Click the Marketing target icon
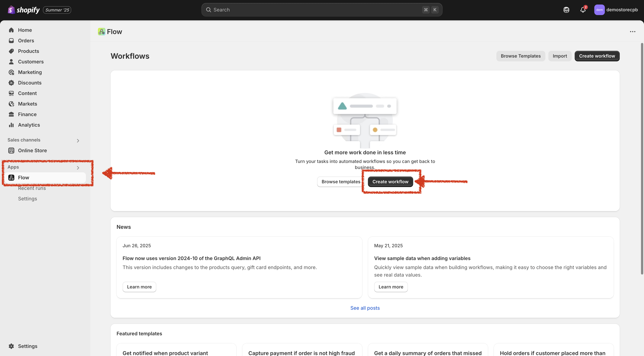This screenshot has width=644, height=356. [x=11, y=72]
